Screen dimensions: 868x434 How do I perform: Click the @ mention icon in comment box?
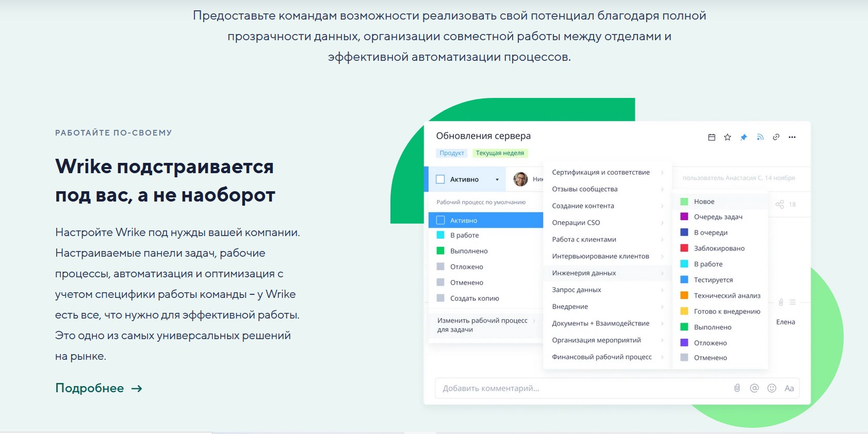coord(754,388)
